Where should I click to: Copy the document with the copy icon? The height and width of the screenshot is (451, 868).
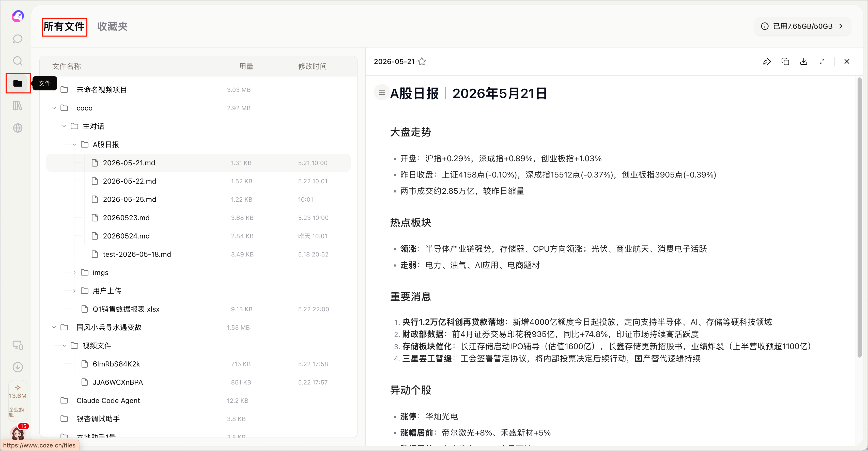coord(785,62)
